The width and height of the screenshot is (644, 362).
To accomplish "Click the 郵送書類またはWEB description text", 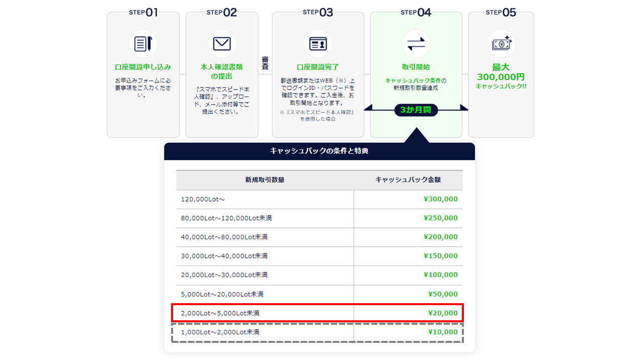I will pyautogui.click(x=318, y=92).
